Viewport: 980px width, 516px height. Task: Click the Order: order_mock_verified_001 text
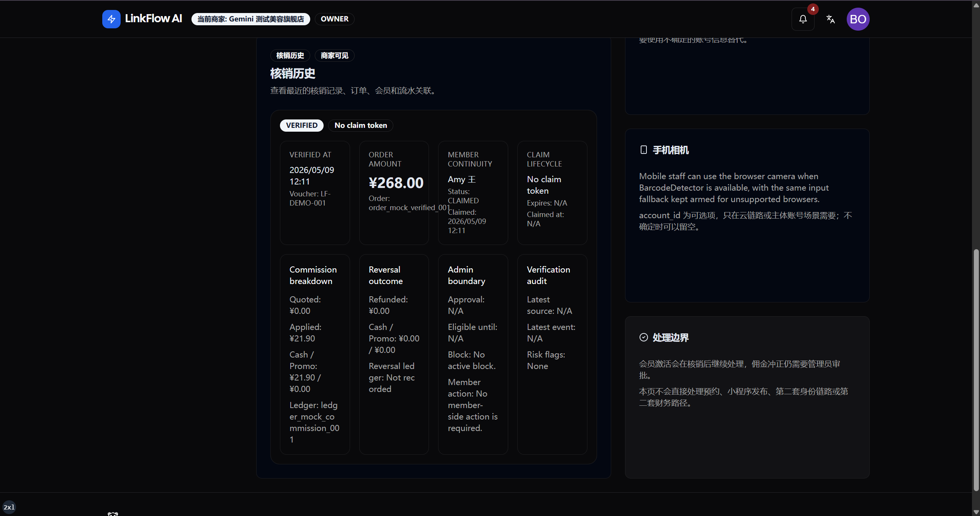point(409,203)
